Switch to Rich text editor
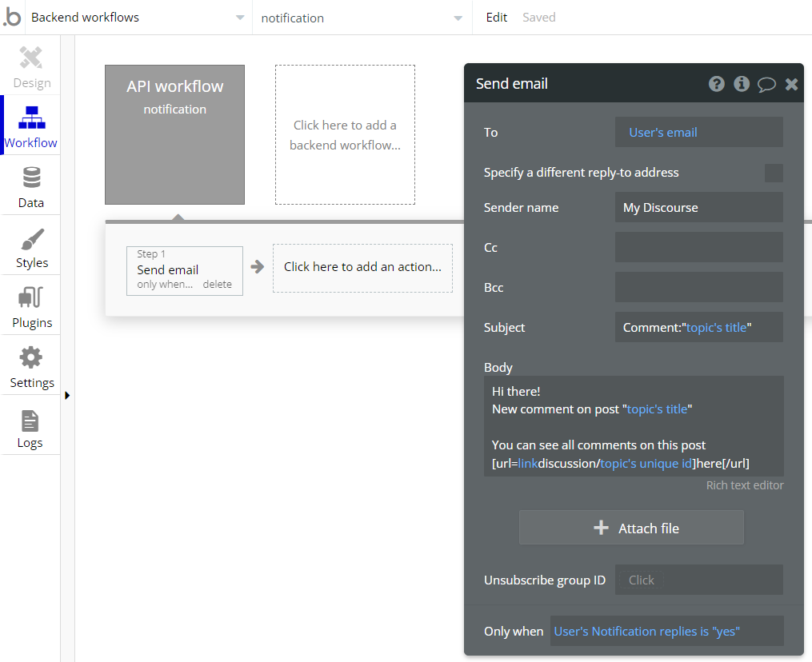The image size is (812, 662). [x=744, y=485]
